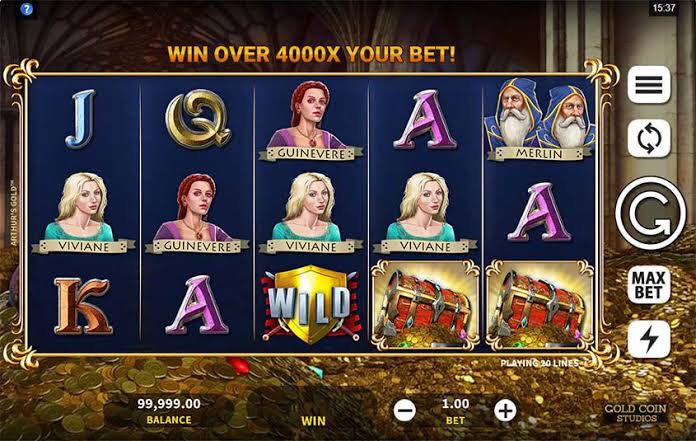Click the MAX BET button
The height and width of the screenshot is (441, 696).
649,285
